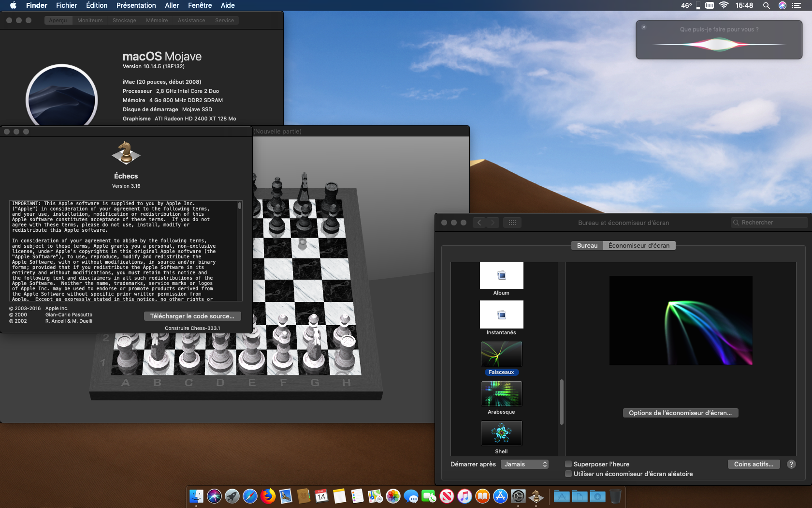Open the Downloads folder in the Dock
This screenshot has width=812, height=508.
[x=597, y=496]
